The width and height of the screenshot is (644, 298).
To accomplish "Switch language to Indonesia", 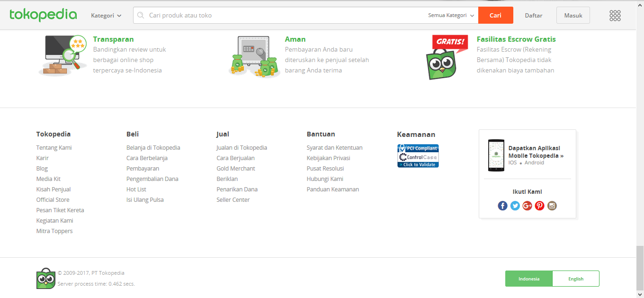I will pyautogui.click(x=529, y=279).
